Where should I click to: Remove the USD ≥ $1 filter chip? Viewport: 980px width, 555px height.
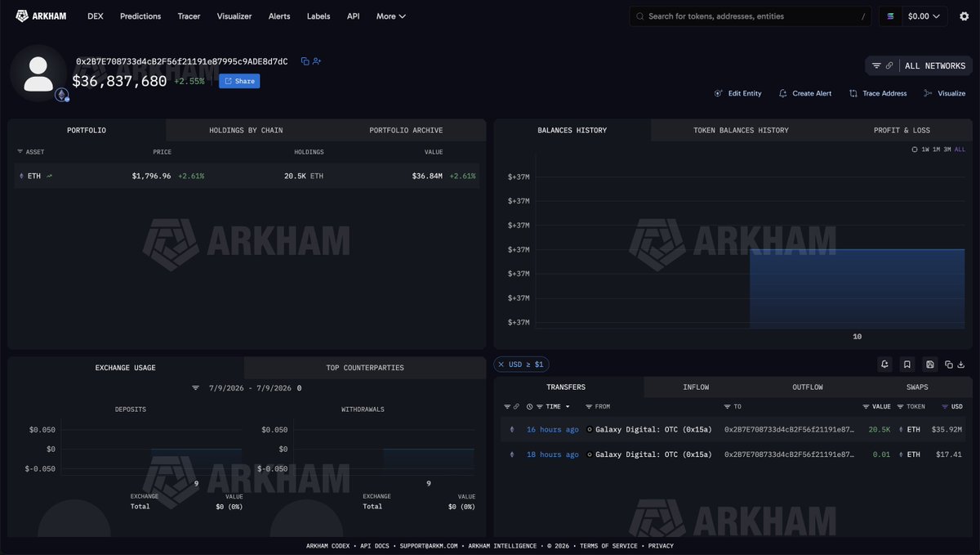[x=501, y=365]
